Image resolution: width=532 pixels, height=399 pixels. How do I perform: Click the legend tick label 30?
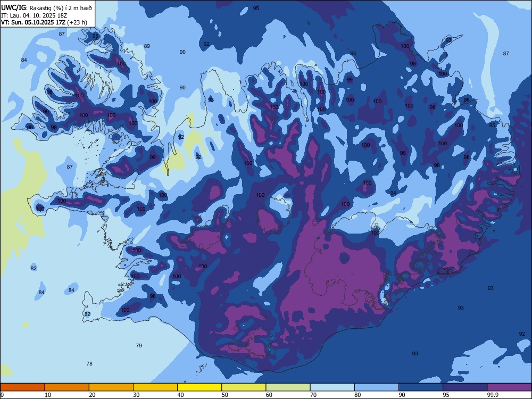click(136, 395)
